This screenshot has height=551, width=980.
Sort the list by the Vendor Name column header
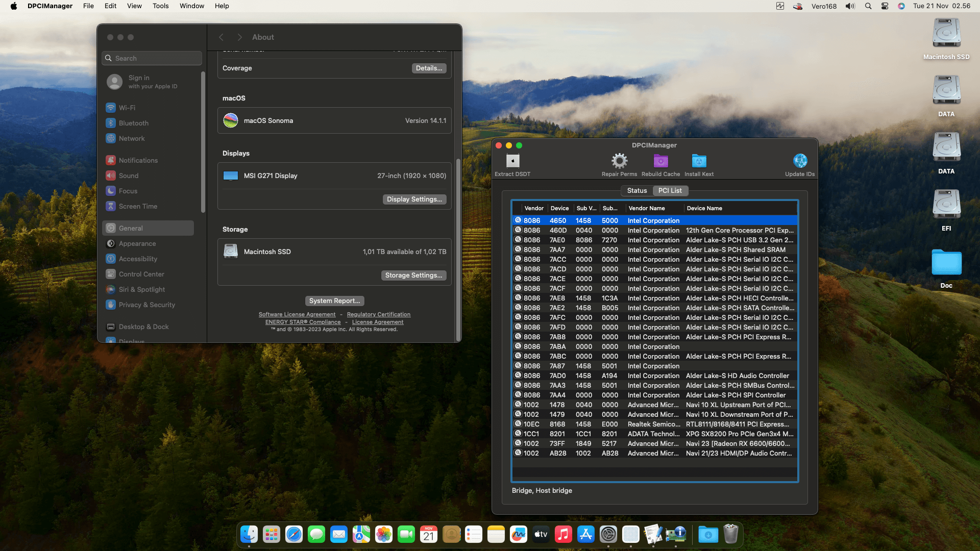(x=647, y=208)
